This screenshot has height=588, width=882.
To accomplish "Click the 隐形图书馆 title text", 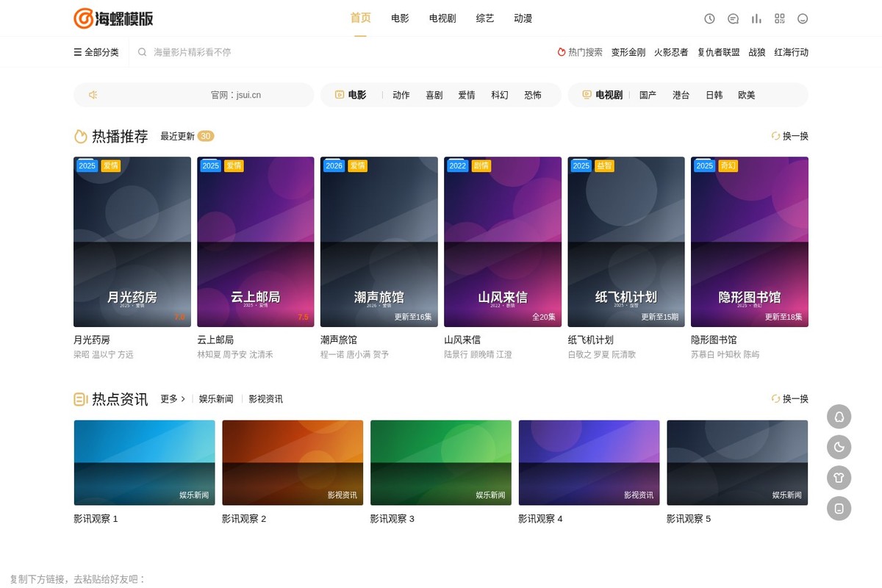I will coord(714,340).
